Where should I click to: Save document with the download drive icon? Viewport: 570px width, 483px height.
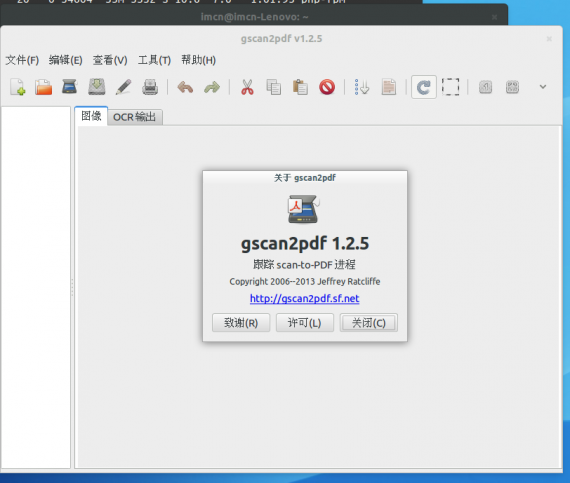pos(97,87)
